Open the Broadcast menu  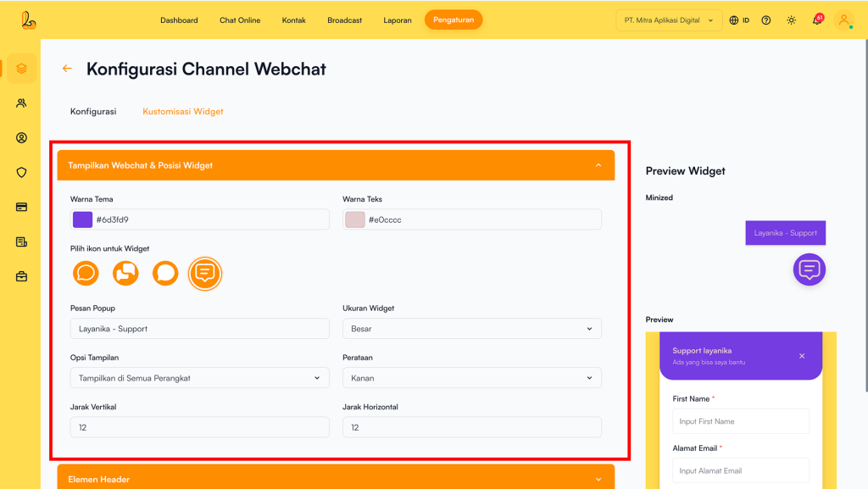[x=344, y=20]
